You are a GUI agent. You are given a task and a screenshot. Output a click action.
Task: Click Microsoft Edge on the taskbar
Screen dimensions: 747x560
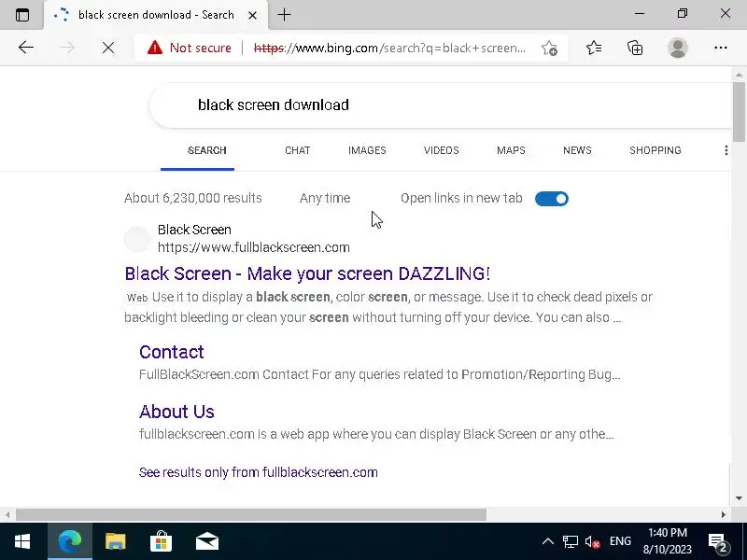click(x=69, y=541)
